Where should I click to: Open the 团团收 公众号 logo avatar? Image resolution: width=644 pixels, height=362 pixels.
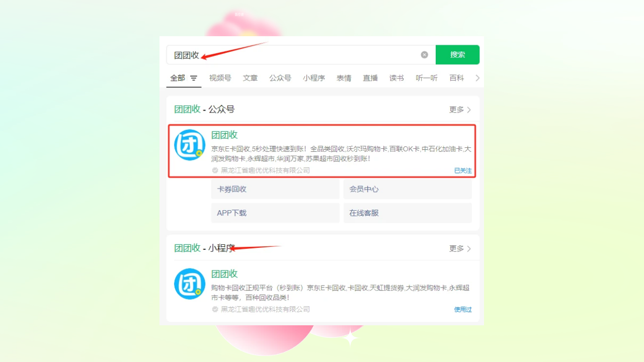click(190, 145)
